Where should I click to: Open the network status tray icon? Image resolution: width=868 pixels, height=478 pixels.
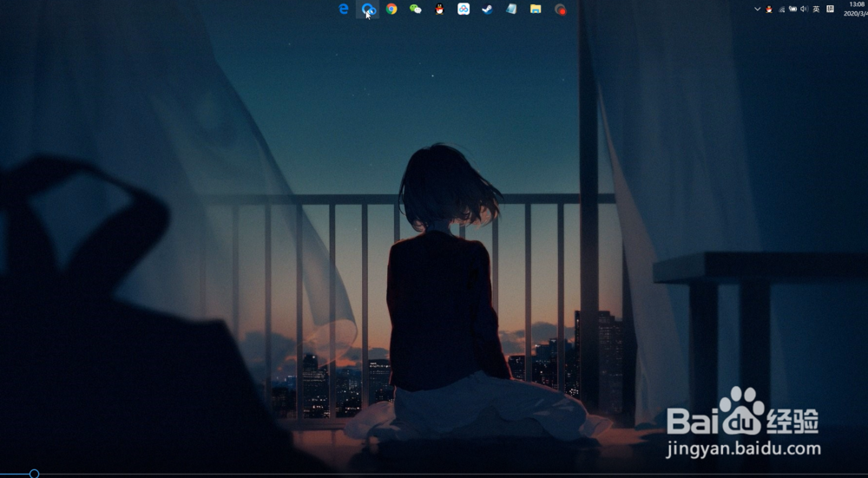click(x=782, y=9)
